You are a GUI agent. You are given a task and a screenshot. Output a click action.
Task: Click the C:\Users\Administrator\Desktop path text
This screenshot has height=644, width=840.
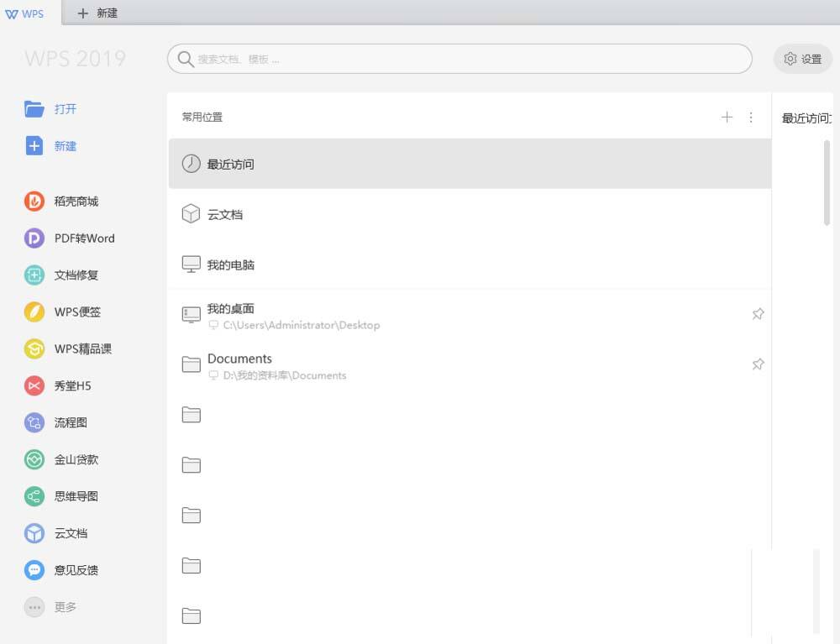coord(302,326)
